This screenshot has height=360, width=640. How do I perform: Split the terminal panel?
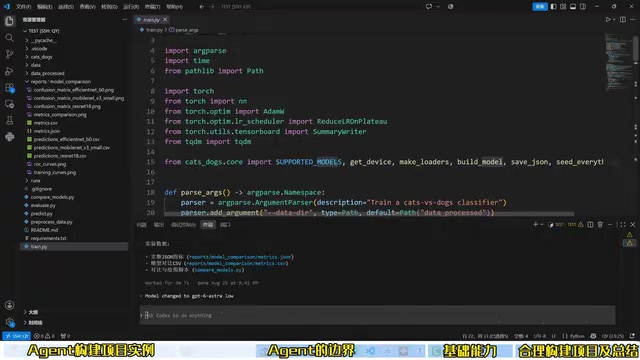[x=590, y=224]
